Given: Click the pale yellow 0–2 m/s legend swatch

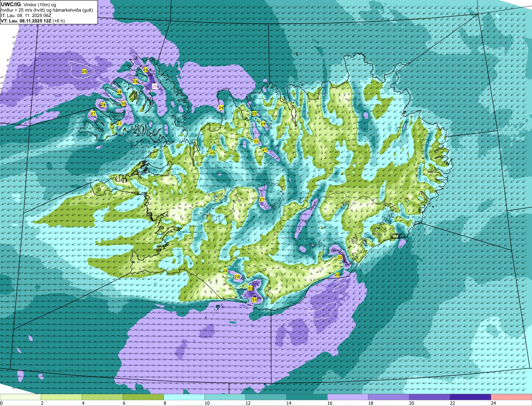Looking at the screenshot, I should click(x=21, y=397).
